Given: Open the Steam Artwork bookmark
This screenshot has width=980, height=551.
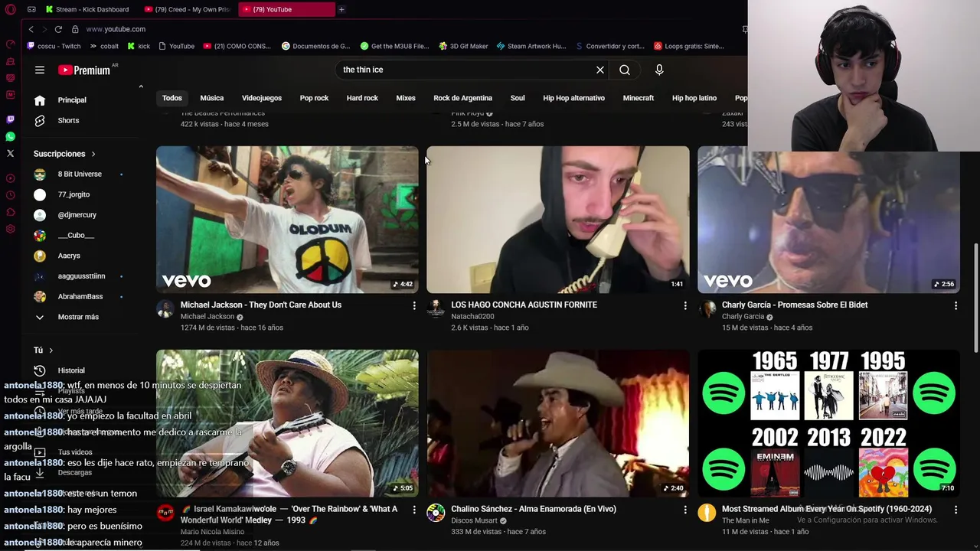Looking at the screenshot, I should (x=531, y=46).
